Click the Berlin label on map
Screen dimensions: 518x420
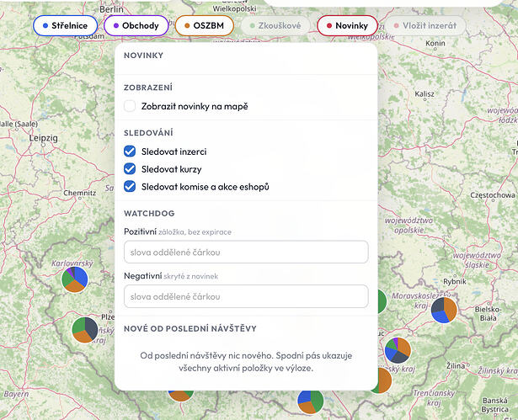tap(111, 9)
